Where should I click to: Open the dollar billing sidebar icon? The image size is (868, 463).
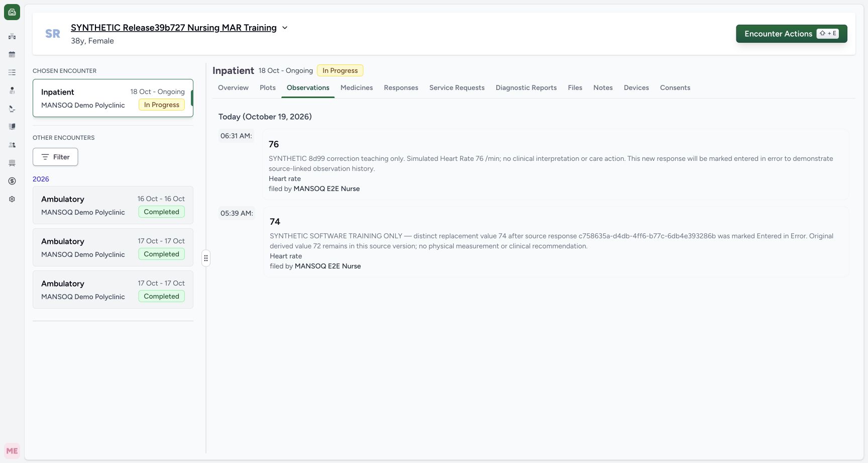pos(12,181)
